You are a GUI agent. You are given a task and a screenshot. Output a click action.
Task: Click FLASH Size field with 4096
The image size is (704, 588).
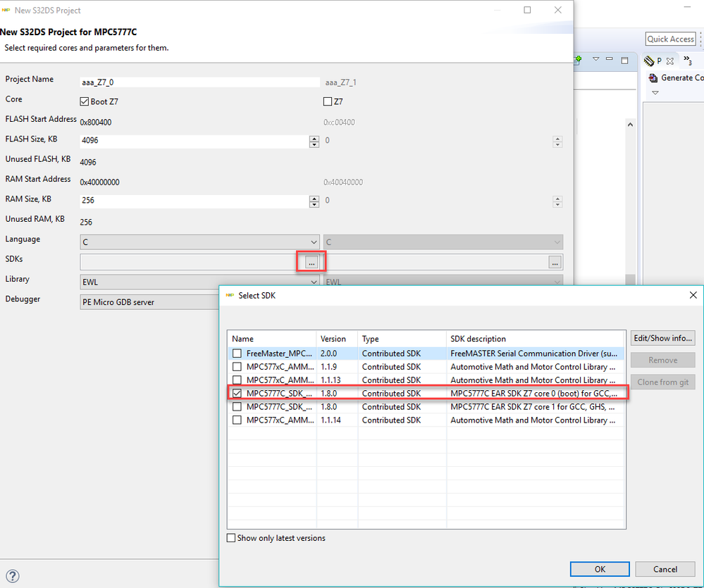(x=194, y=141)
